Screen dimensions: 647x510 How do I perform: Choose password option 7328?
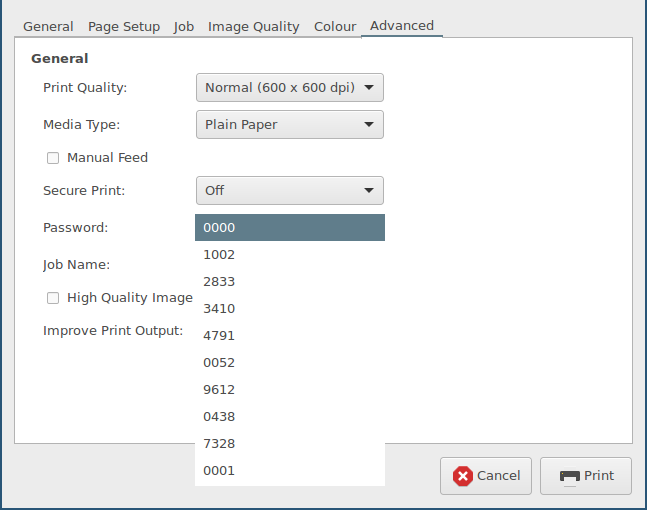tap(290, 444)
